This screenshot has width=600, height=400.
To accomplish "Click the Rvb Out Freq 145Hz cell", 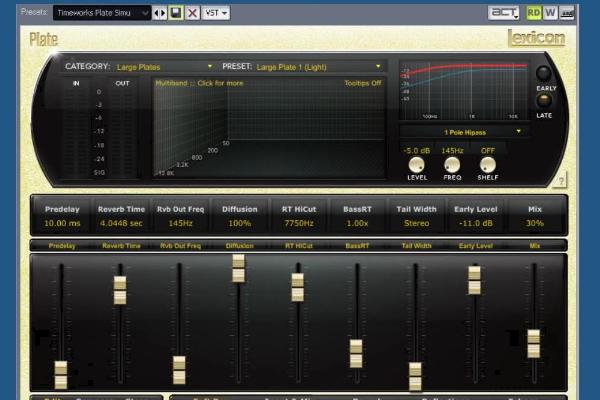I will coord(180,216).
